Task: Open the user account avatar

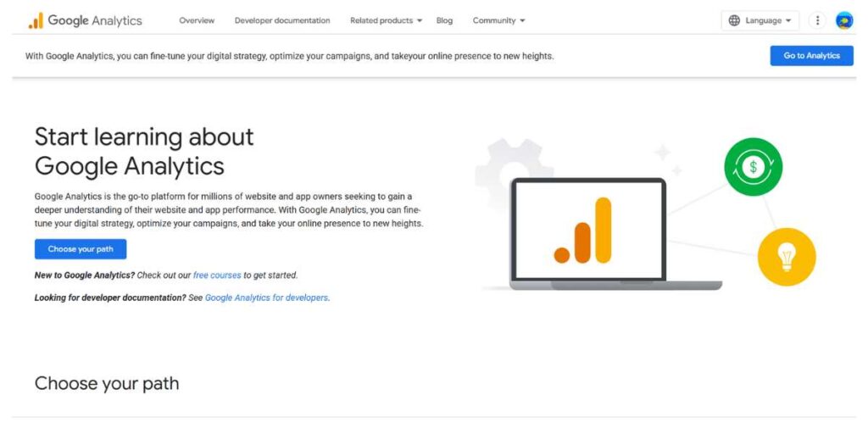Action: (844, 20)
